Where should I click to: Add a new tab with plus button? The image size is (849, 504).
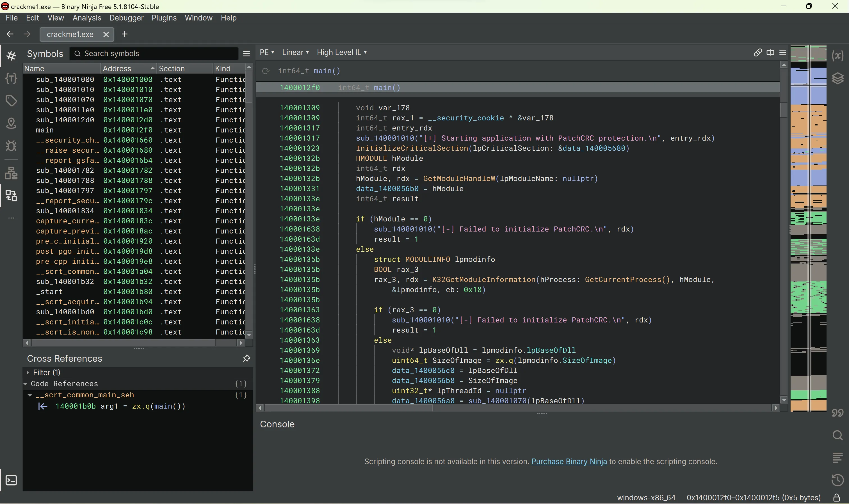125,34
